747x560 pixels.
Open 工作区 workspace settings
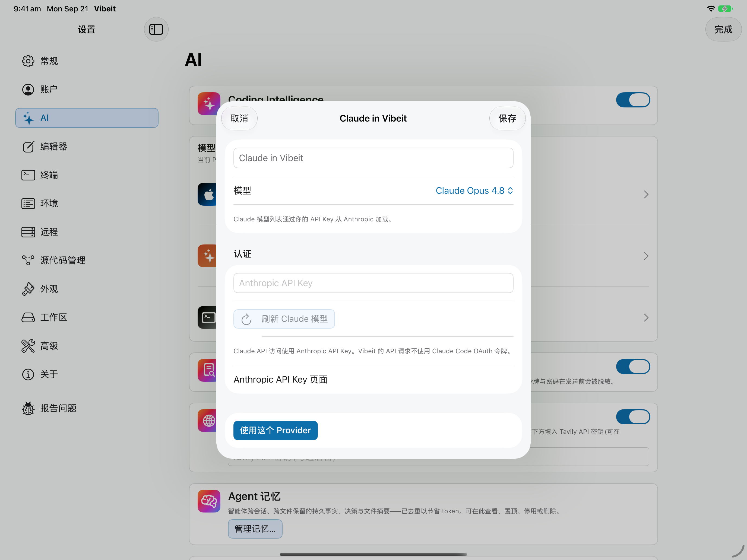(x=86, y=317)
